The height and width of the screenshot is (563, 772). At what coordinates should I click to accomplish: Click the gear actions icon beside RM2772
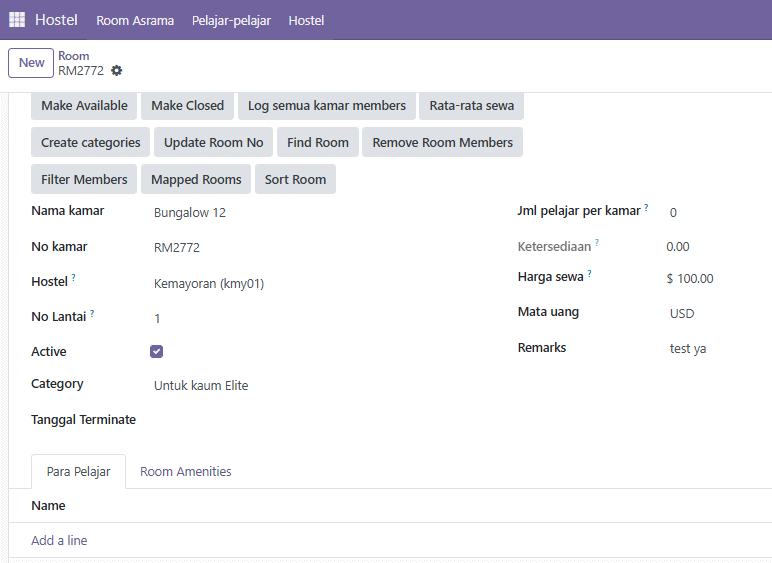point(117,70)
